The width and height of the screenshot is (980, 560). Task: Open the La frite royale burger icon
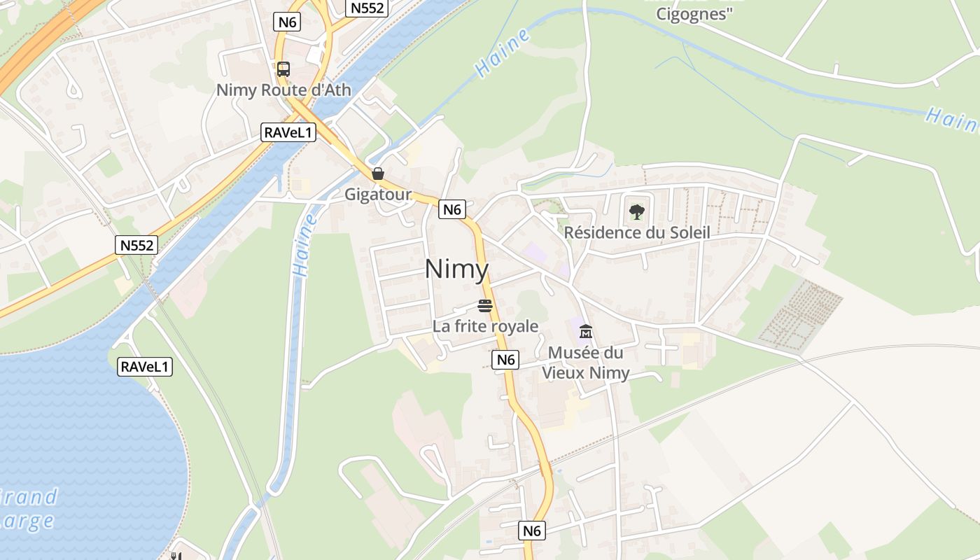tap(485, 305)
